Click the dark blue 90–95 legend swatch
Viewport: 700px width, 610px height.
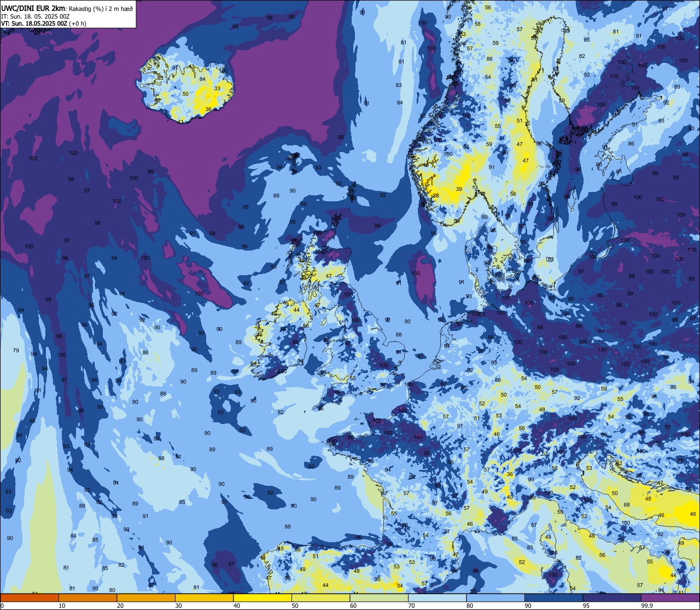(x=553, y=597)
